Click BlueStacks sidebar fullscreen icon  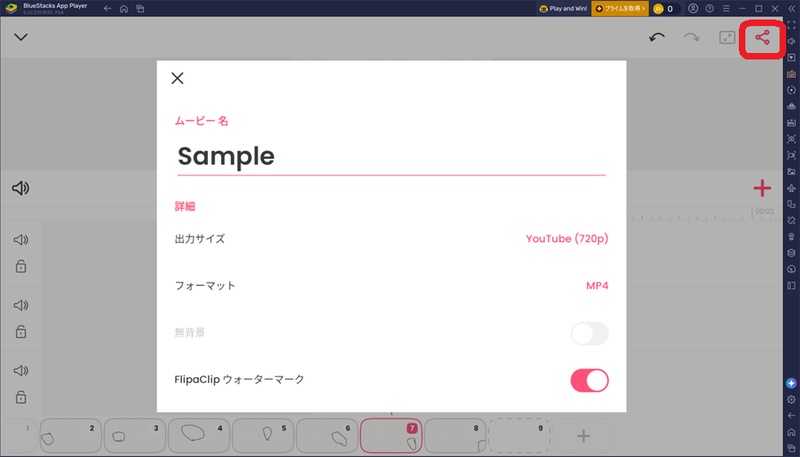click(x=791, y=24)
